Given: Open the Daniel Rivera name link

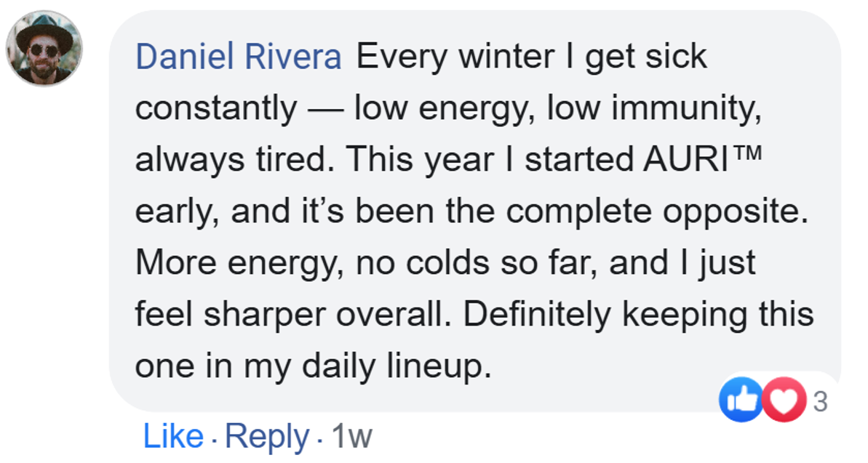Looking at the screenshot, I should tap(239, 57).
